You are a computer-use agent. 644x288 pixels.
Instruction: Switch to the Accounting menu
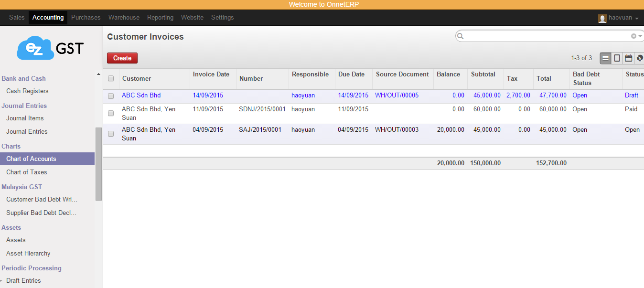[48, 17]
